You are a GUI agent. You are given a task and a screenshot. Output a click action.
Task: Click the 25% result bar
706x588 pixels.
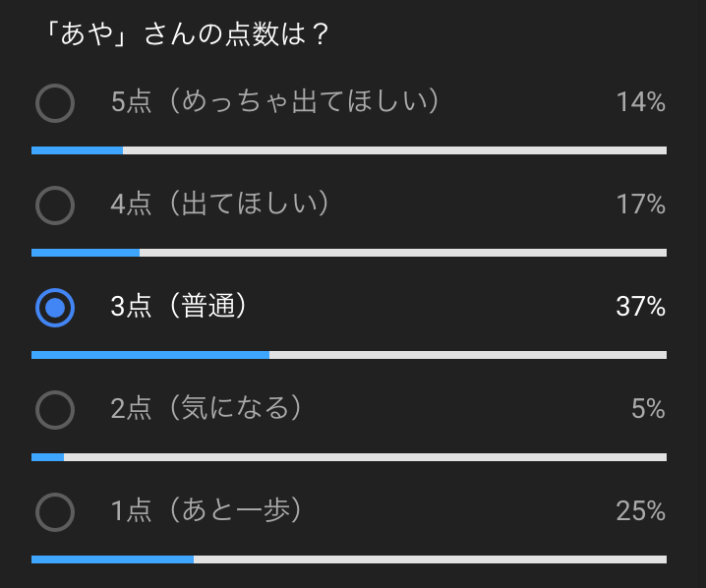pyautogui.click(x=349, y=559)
